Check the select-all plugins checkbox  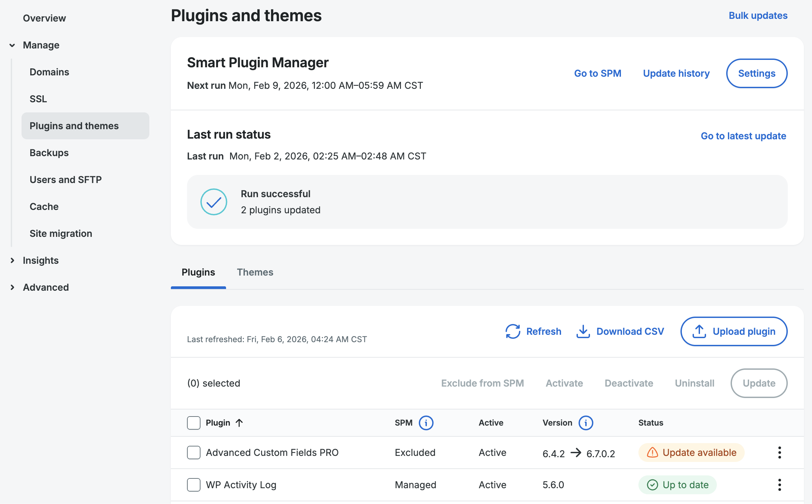194,423
